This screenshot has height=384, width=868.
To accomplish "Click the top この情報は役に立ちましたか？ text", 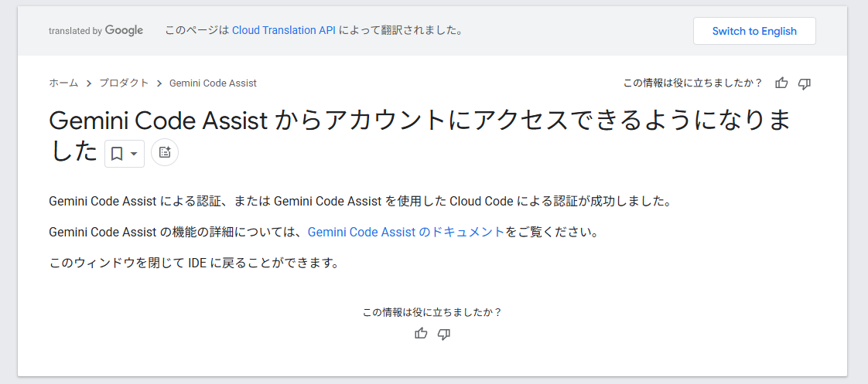I will click(692, 83).
